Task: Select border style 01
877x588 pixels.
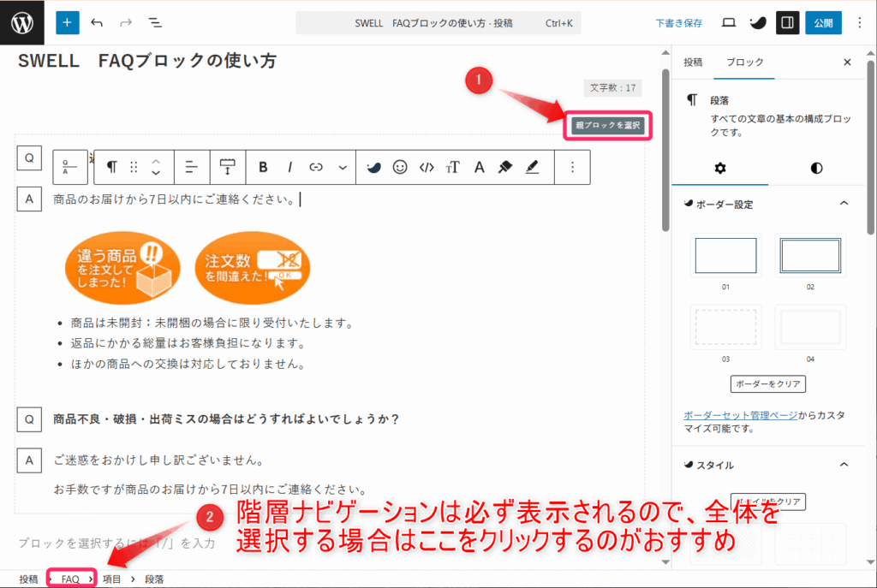Action: point(725,256)
